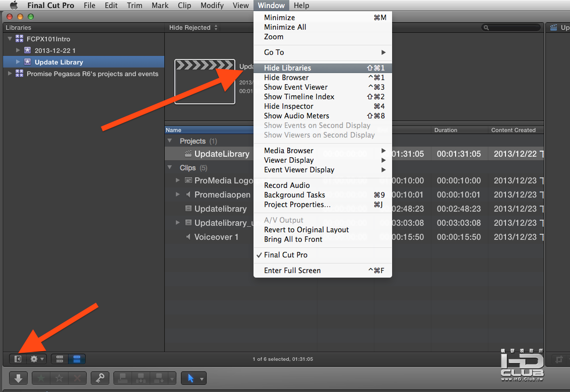Click the Append to storyline button

point(159,378)
